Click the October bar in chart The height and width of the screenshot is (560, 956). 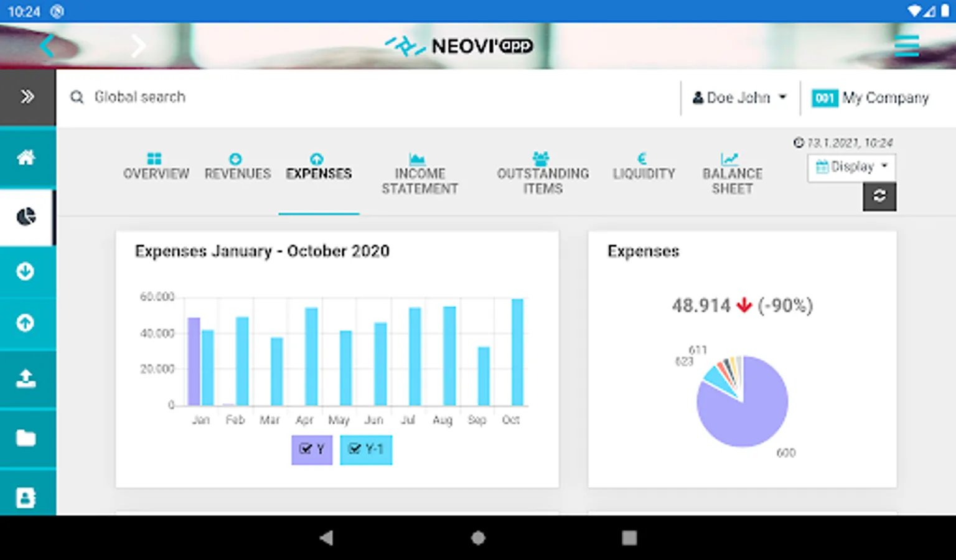(517, 352)
